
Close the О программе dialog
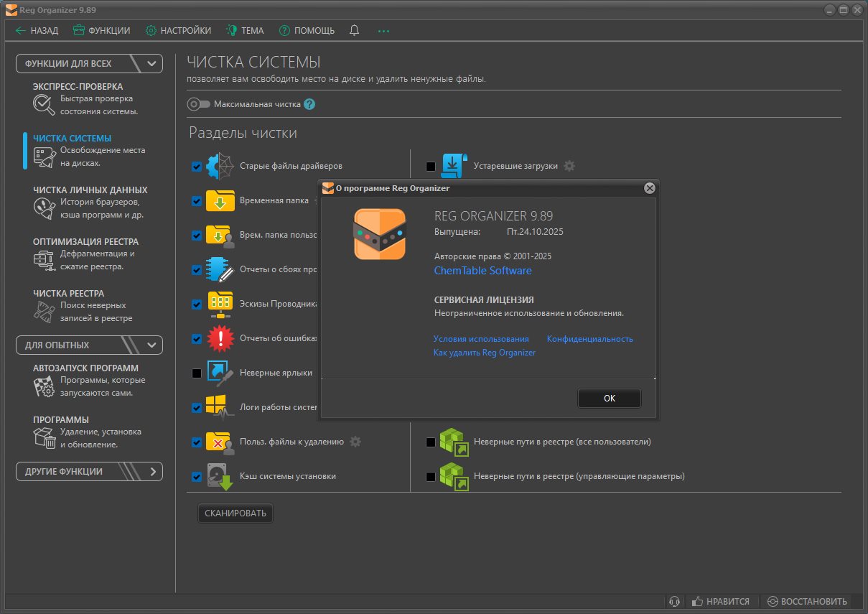(649, 188)
